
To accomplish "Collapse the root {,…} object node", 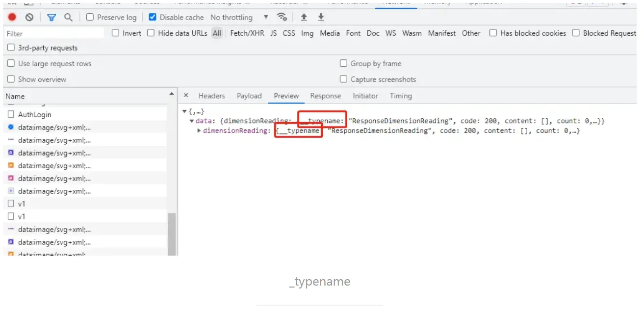I will pos(184,112).
